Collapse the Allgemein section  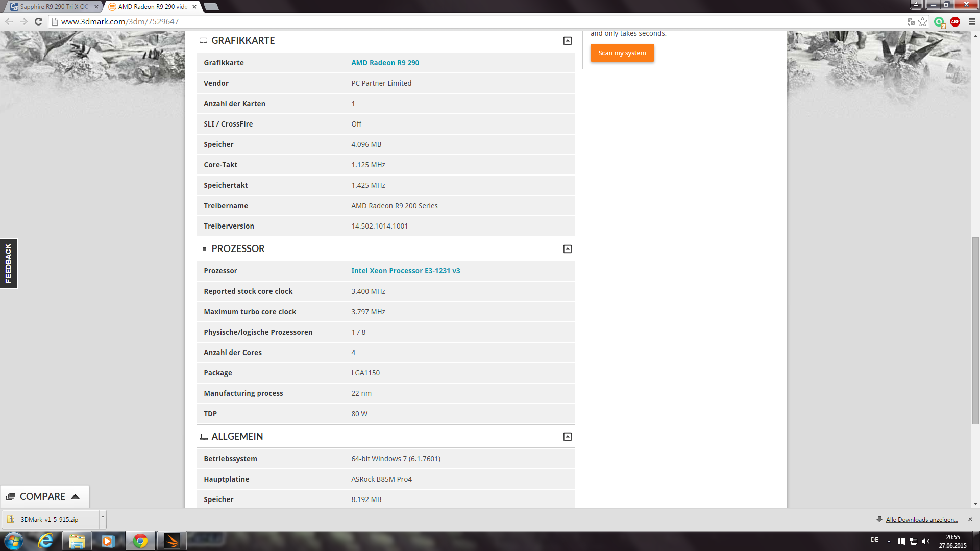pos(567,437)
